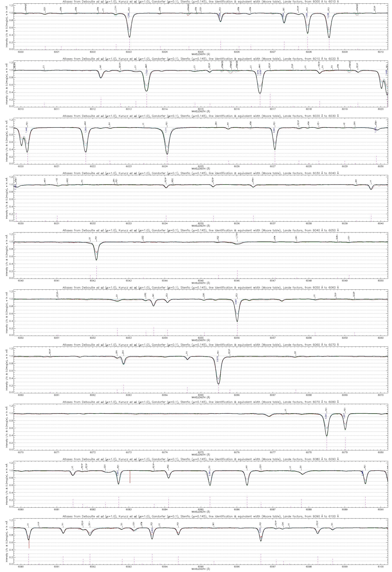Viewport: 392px width, 572px height.
Task: Click the blue 1.722 label beside MN1
Action: [x=146, y=73]
